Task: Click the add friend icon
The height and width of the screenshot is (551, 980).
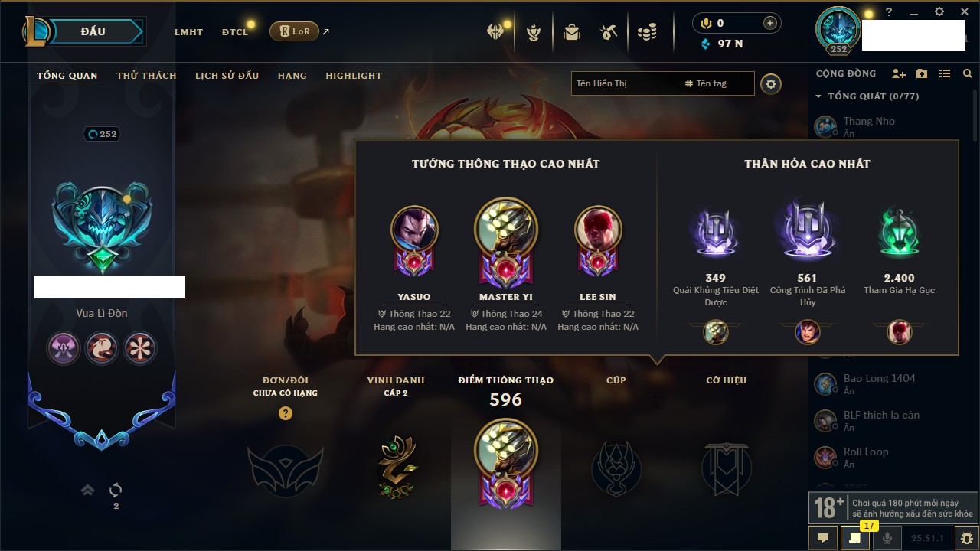Action: pos(899,73)
